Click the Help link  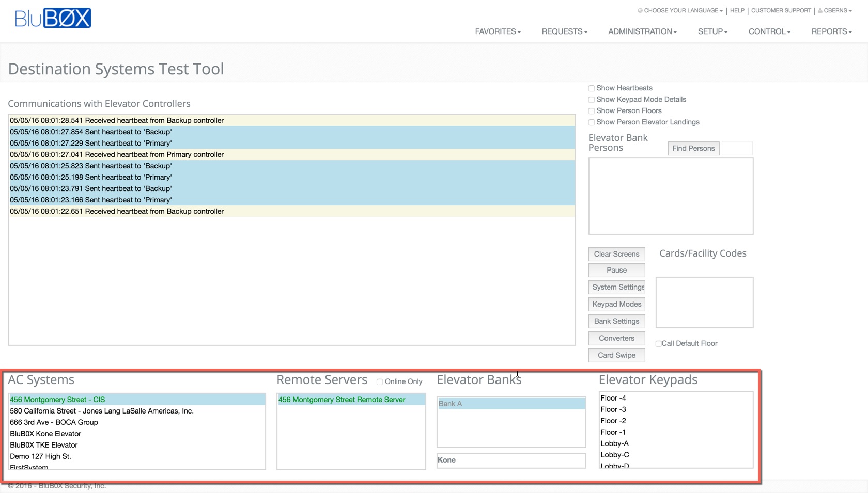(x=737, y=10)
